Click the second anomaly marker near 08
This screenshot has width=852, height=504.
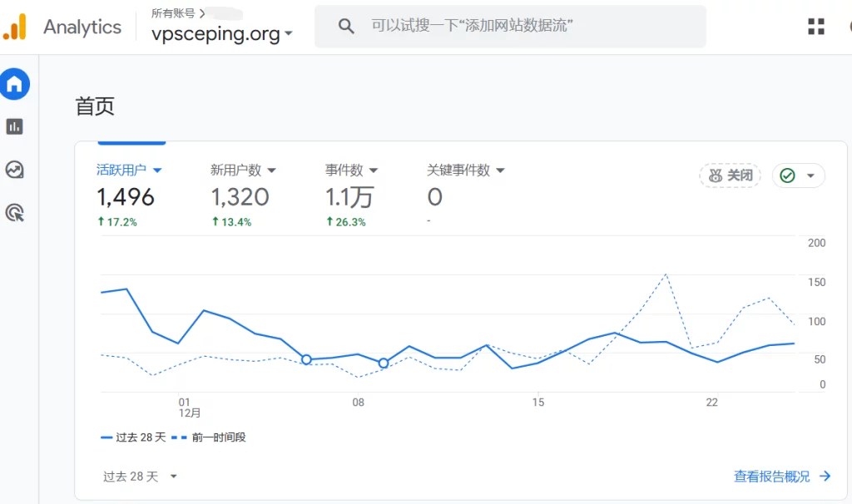coord(384,363)
